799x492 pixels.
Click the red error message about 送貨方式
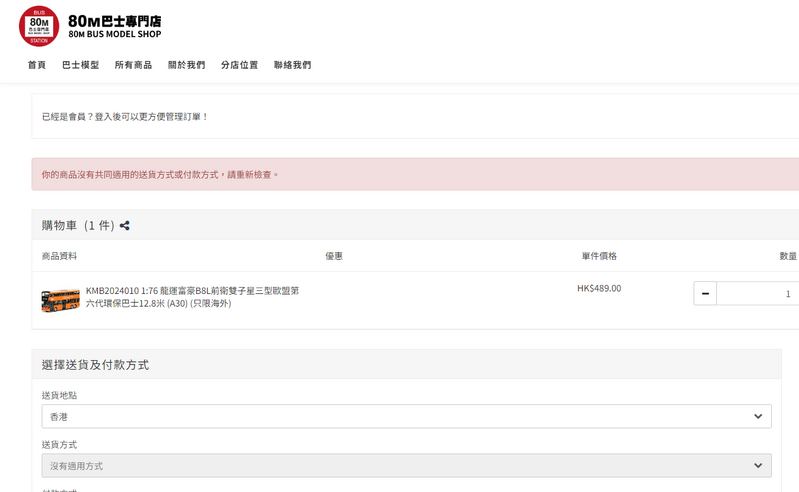(x=160, y=175)
